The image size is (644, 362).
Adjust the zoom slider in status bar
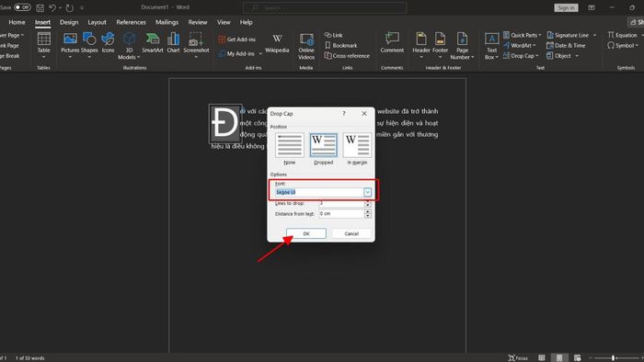coord(613,358)
